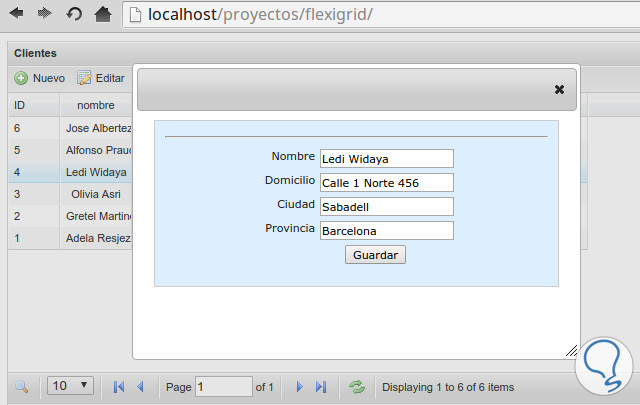Click the browser back arrow
Screen dimensions: 640x405
(16, 14)
